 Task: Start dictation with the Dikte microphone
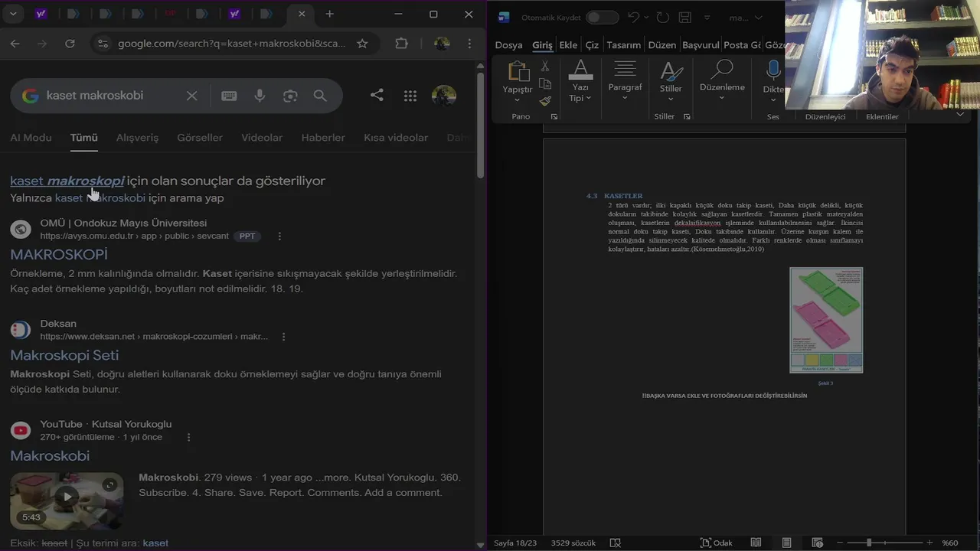(x=773, y=70)
